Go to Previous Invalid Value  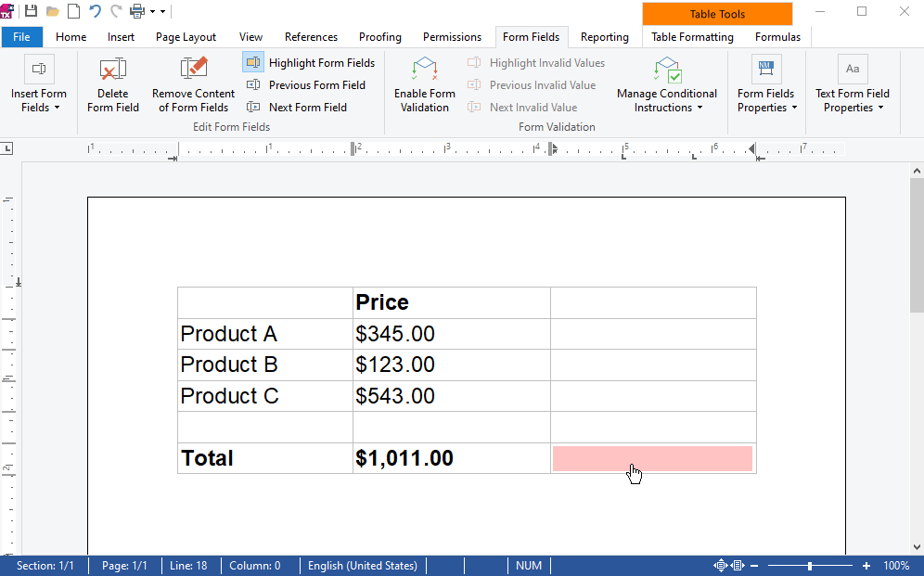coord(531,84)
